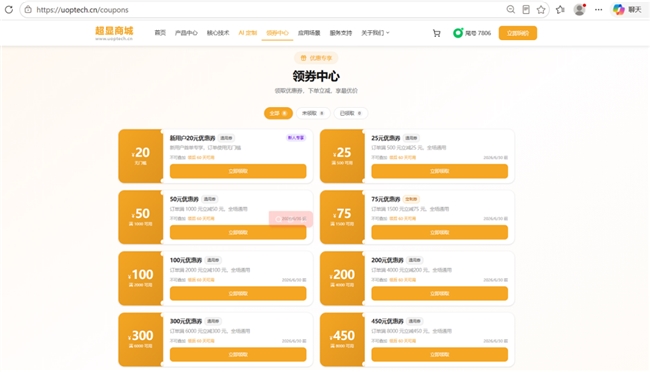Expand 关于我们 dropdown menu

coord(375,33)
